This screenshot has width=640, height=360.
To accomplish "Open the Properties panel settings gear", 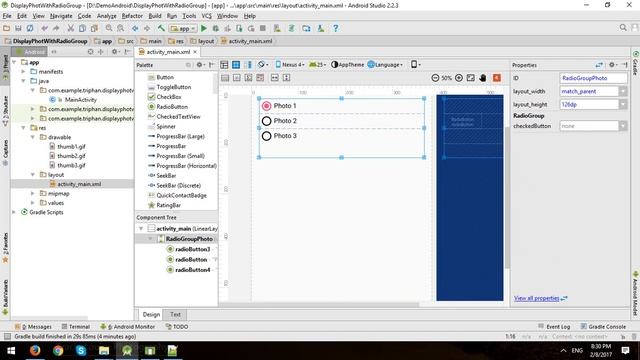I will [x=612, y=65].
